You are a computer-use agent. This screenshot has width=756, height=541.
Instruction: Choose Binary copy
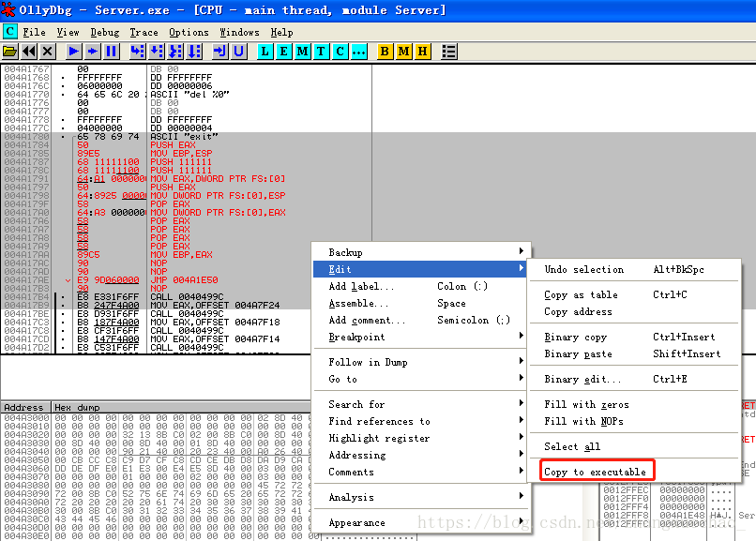point(634,337)
